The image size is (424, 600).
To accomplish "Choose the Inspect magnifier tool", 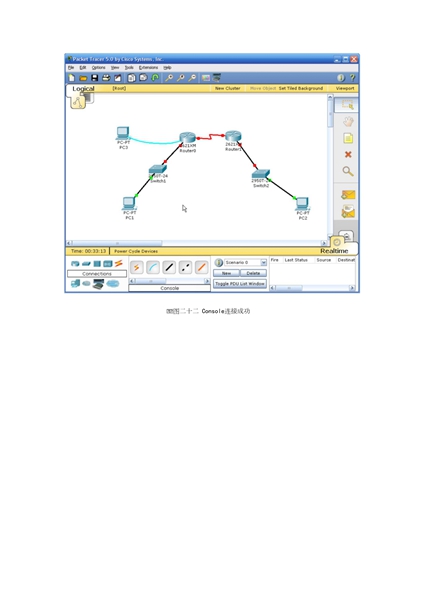I will (347, 171).
